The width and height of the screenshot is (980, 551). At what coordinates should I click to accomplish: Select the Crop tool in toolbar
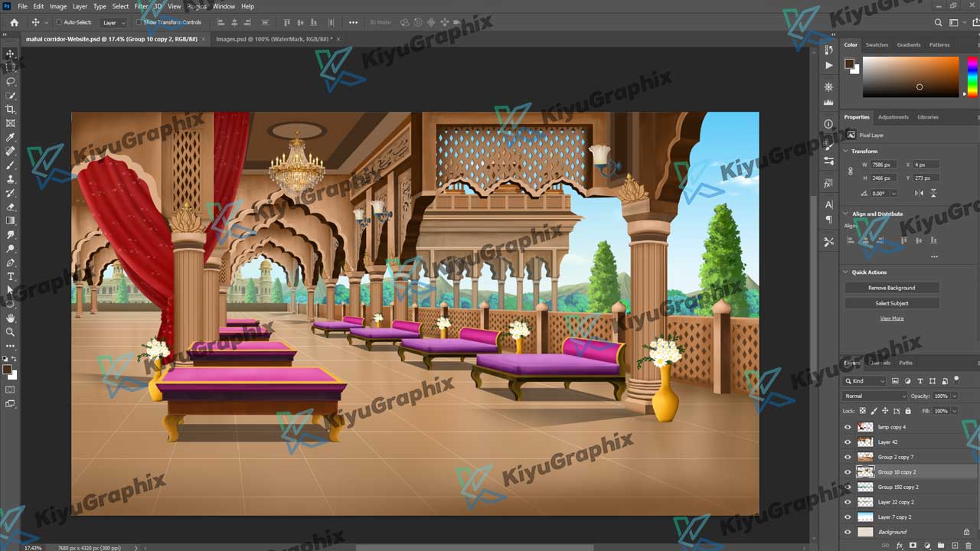[x=11, y=109]
